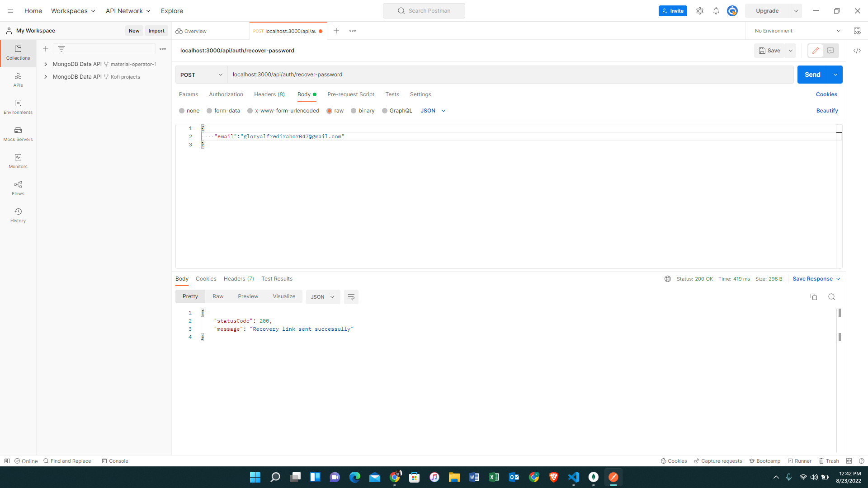Copy the response body
868x488 pixels.
[814, 297]
